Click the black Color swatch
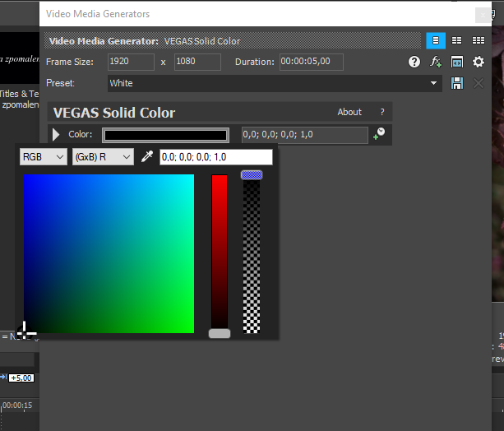504x431 pixels. pos(165,135)
